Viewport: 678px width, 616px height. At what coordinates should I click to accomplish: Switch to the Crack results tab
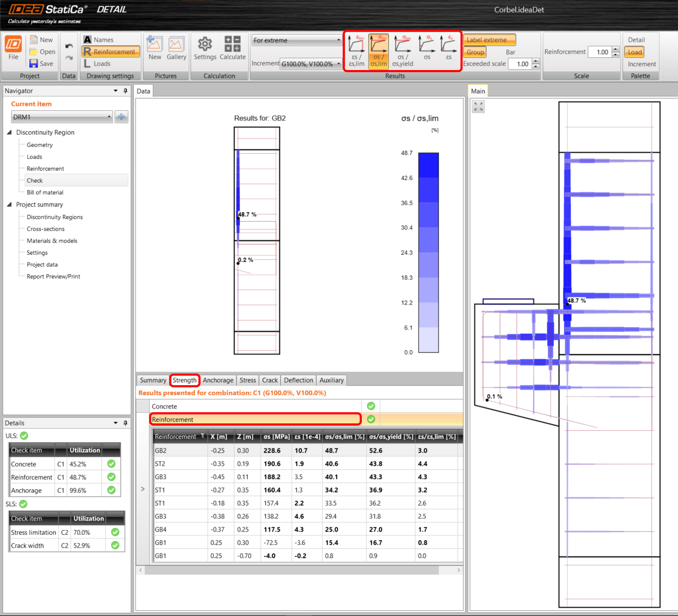point(270,380)
